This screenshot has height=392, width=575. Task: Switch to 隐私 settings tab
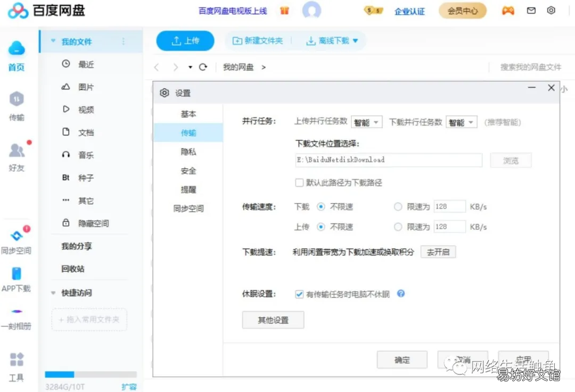pyautogui.click(x=188, y=152)
